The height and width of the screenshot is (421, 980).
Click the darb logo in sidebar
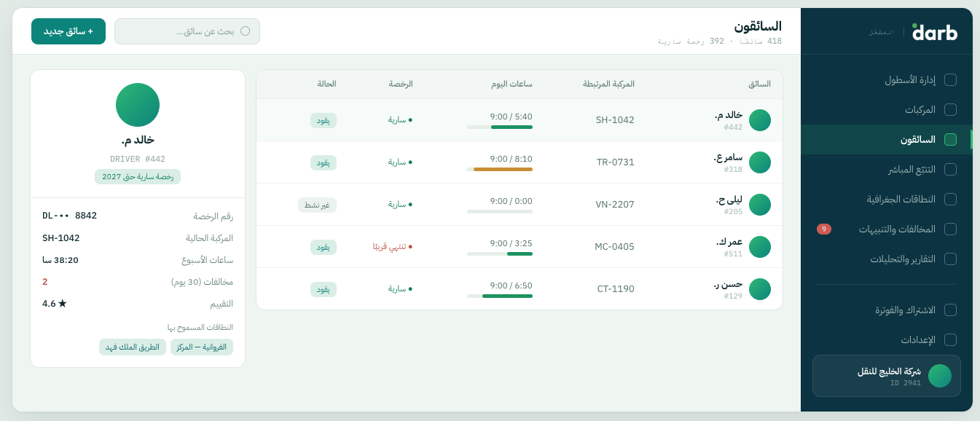point(935,31)
